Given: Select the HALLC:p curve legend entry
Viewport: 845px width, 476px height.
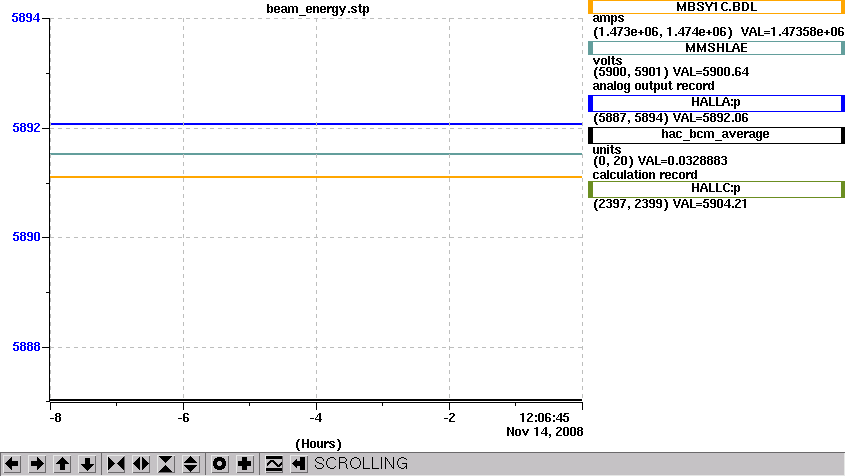Looking at the screenshot, I should click(716, 189).
